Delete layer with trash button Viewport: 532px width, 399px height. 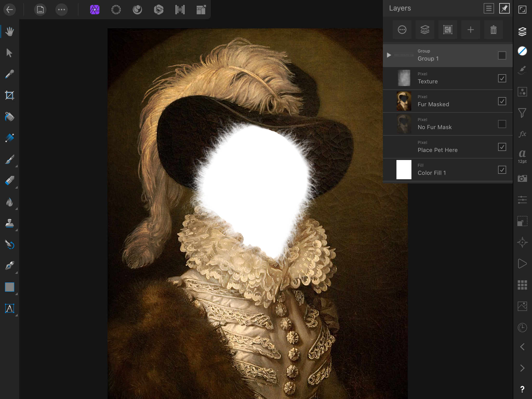click(494, 30)
